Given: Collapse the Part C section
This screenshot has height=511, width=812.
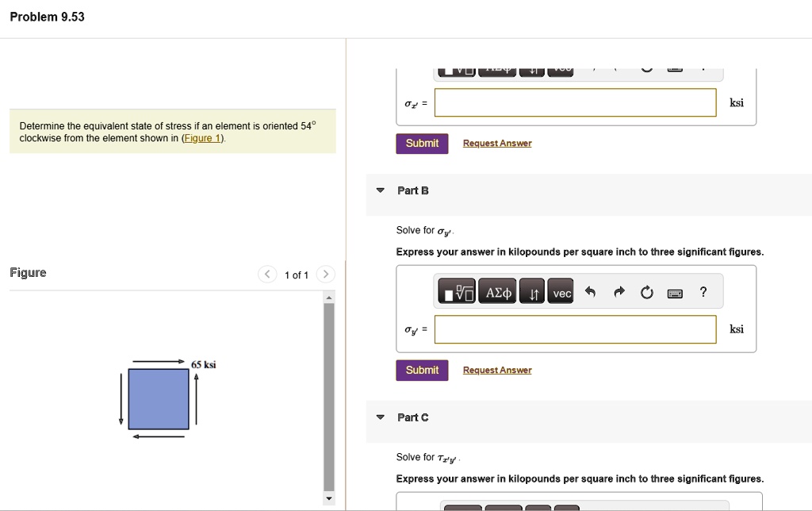Looking at the screenshot, I should pyautogui.click(x=381, y=417).
